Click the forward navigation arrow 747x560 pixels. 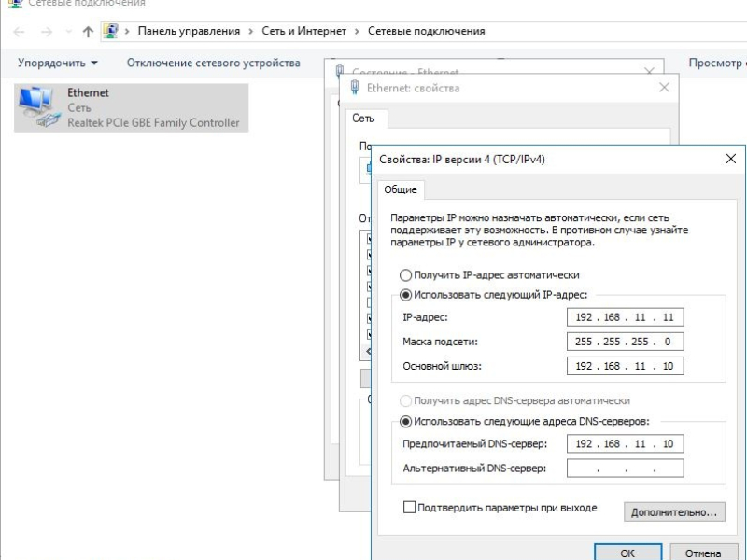[47, 32]
